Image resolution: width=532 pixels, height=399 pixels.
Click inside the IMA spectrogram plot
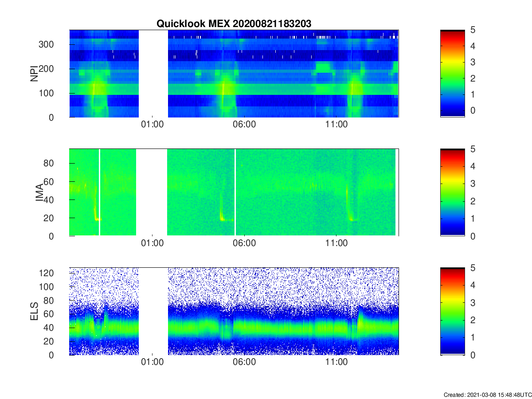[234, 192]
